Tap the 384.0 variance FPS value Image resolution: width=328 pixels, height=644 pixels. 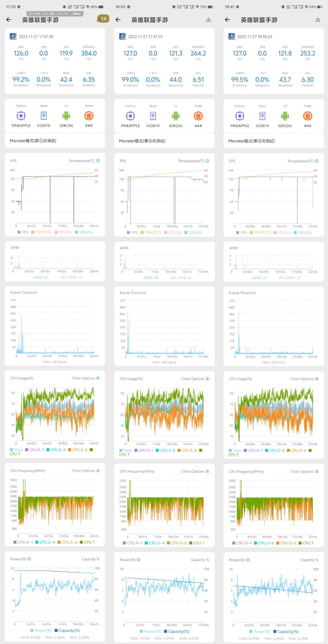89,53
